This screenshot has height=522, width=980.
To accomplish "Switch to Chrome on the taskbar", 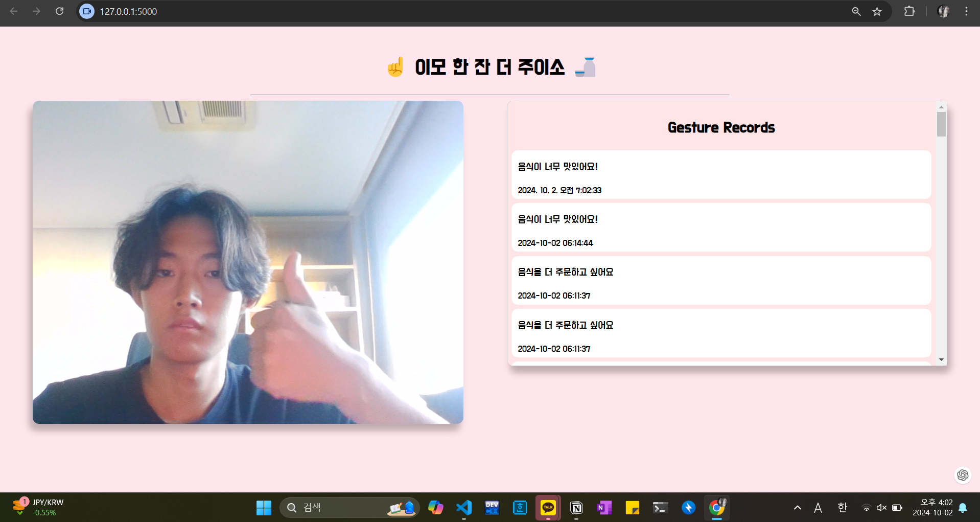I will [717, 508].
